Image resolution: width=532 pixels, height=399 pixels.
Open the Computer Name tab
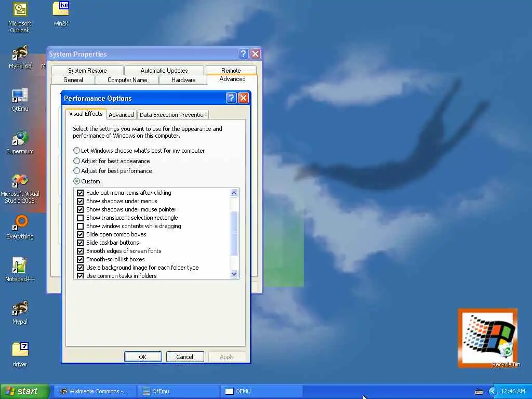[127, 79]
